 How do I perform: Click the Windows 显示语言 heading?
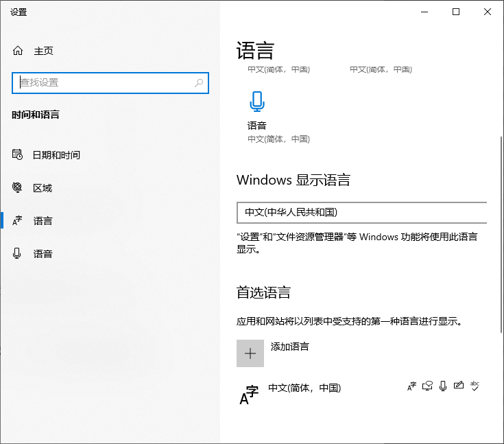[x=293, y=180]
